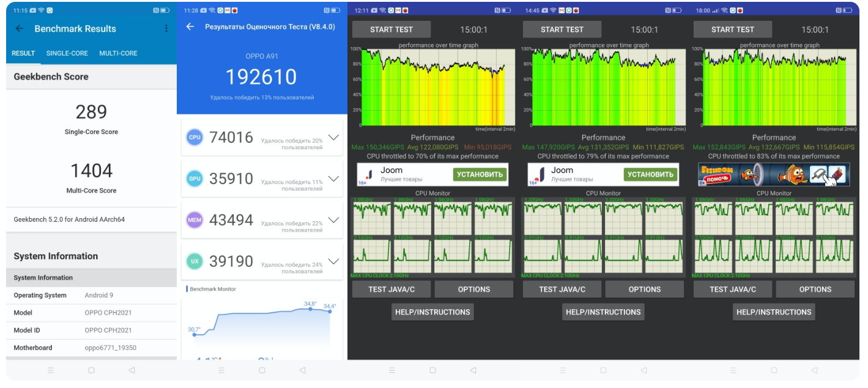
Task: Tap 'CPU throttled to 83%' message
Action: 774,156
